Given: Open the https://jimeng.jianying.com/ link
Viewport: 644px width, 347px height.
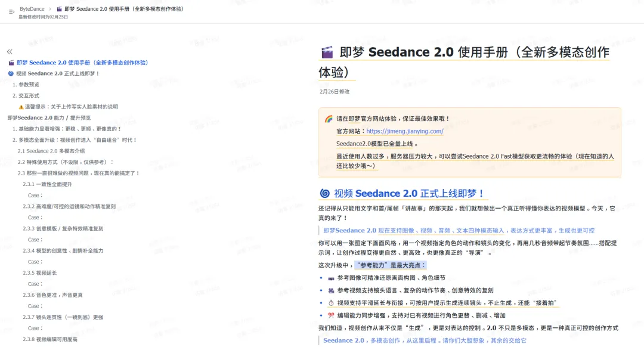Looking at the screenshot, I should [x=405, y=131].
